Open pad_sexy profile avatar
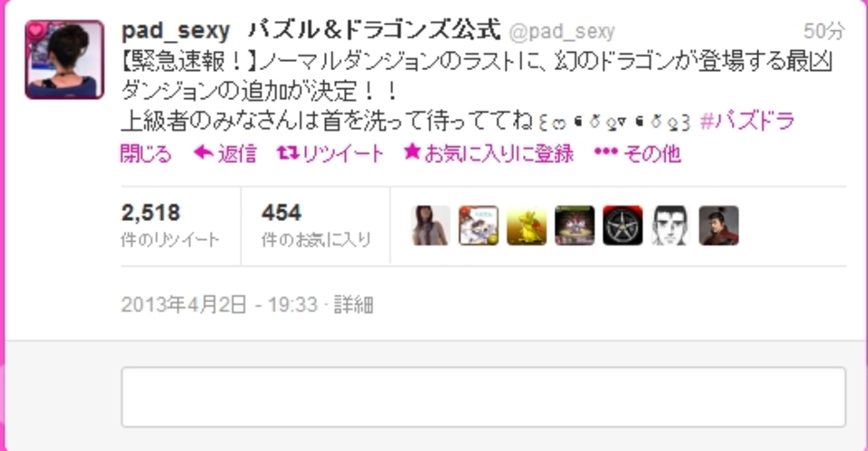This screenshot has width=868, height=451. click(x=64, y=59)
